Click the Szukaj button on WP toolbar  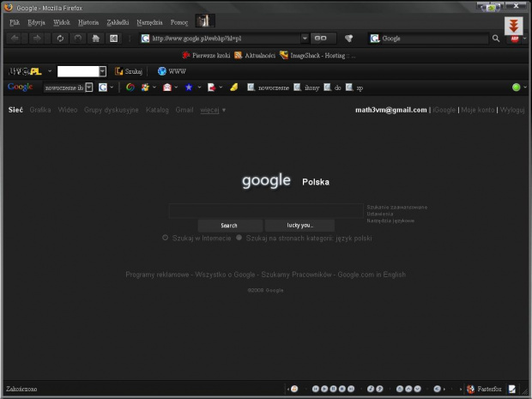pyautogui.click(x=129, y=71)
